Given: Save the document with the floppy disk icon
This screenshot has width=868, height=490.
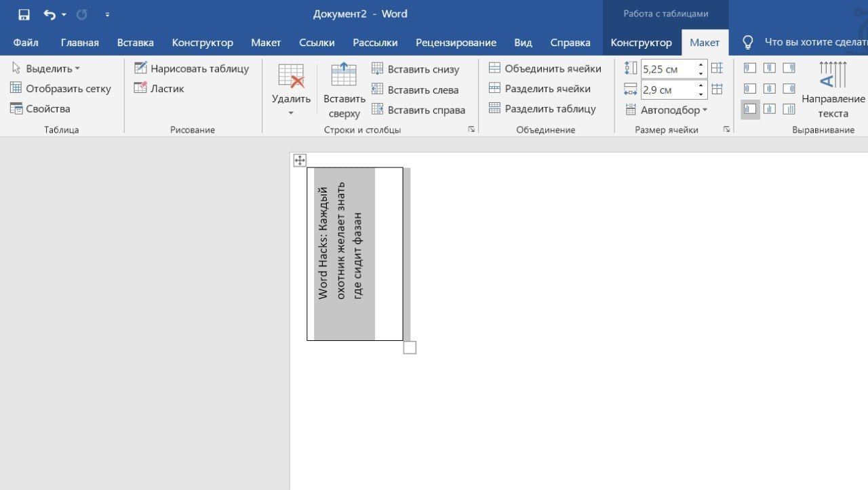Looking at the screenshot, I should [24, 14].
